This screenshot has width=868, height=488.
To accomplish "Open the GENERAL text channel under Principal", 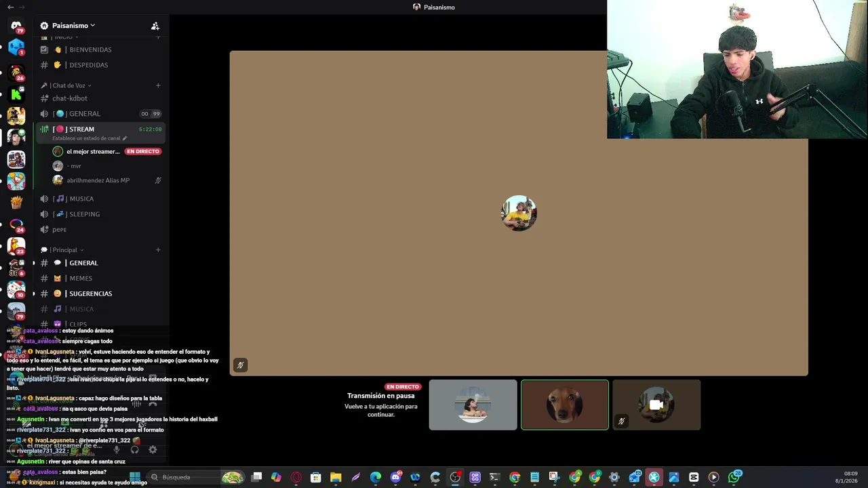I will 100,263.
